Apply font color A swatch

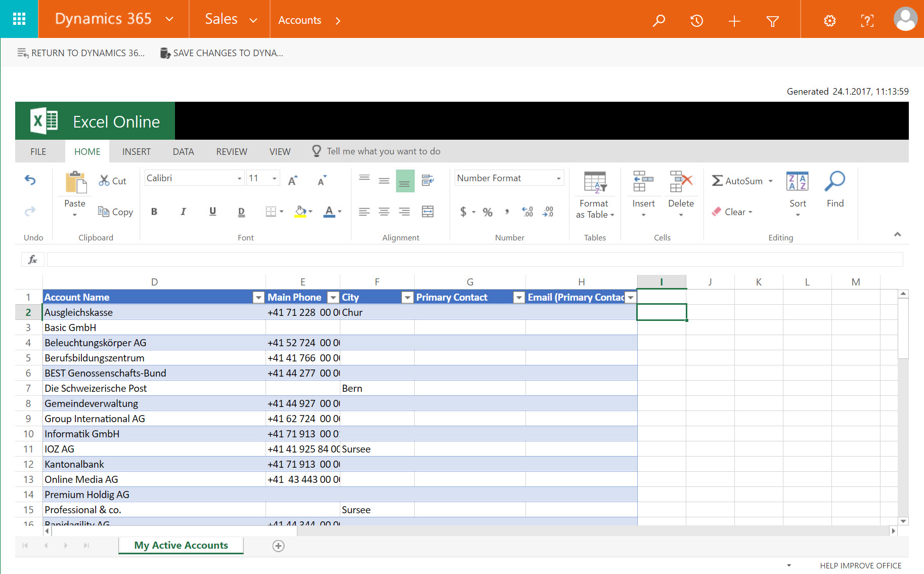[329, 212]
